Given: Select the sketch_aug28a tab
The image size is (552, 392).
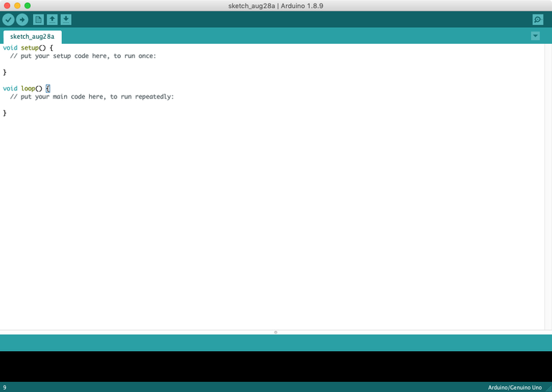Looking at the screenshot, I should tap(32, 36).
